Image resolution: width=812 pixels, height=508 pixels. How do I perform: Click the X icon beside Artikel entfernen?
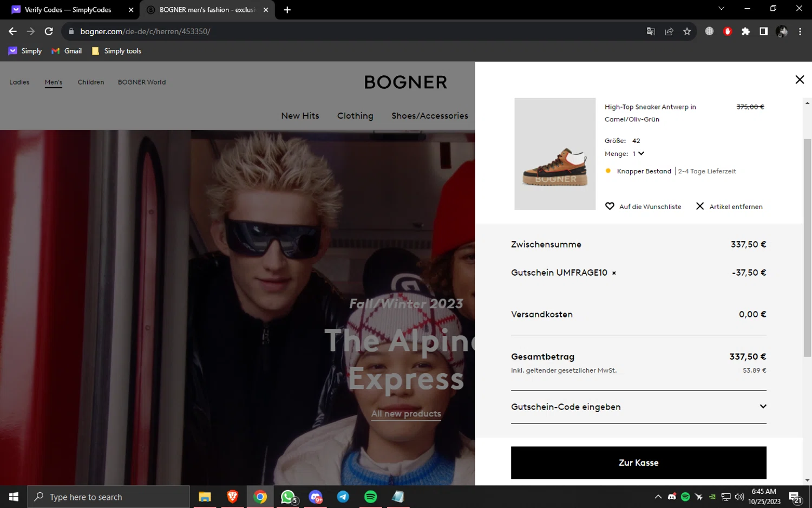[700, 206]
